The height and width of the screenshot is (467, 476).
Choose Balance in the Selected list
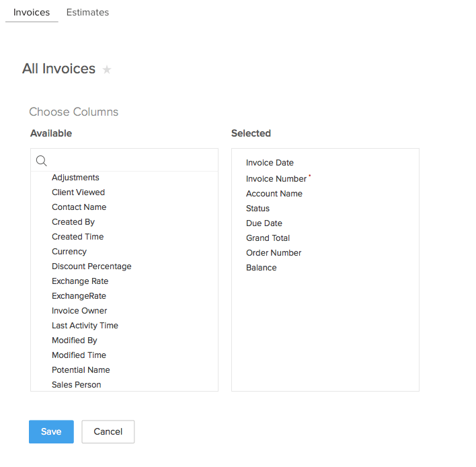261,268
